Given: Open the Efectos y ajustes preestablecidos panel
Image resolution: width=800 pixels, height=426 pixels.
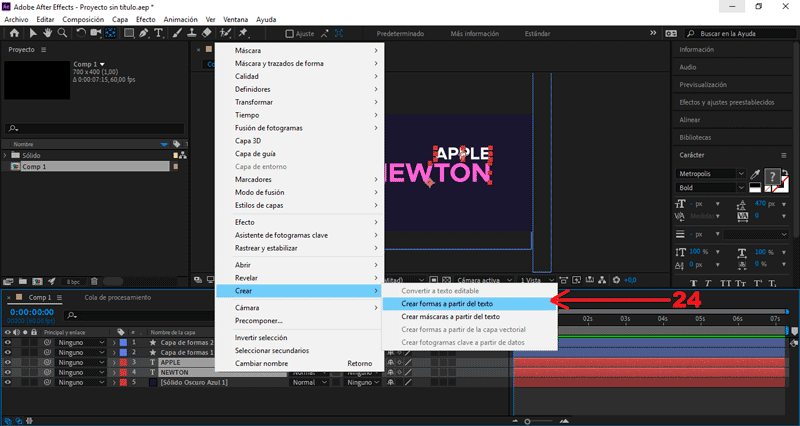Looking at the screenshot, I should 727,102.
